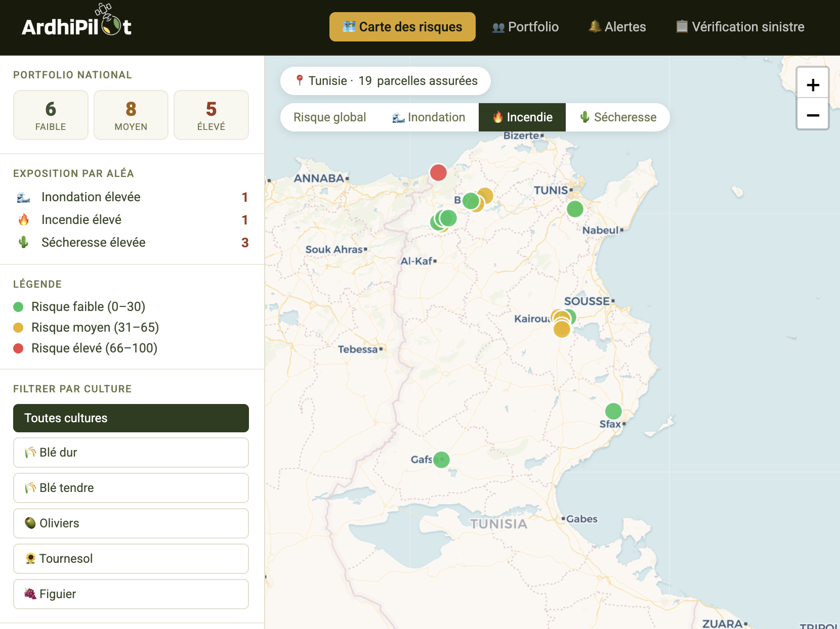
Task: Click the green marker near Tunis
Action: pos(575,209)
